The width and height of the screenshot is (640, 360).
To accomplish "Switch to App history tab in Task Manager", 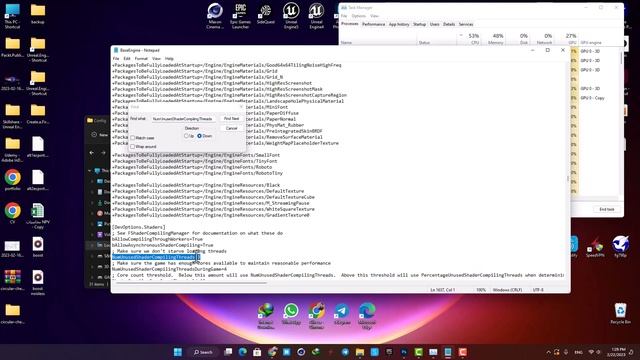I will pyautogui.click(x=399, y=24).
